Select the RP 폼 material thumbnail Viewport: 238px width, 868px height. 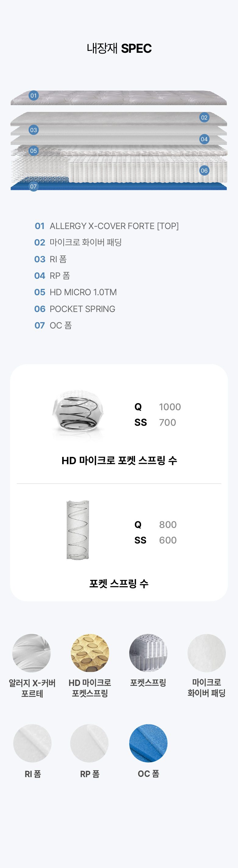(x=90, y=743)
